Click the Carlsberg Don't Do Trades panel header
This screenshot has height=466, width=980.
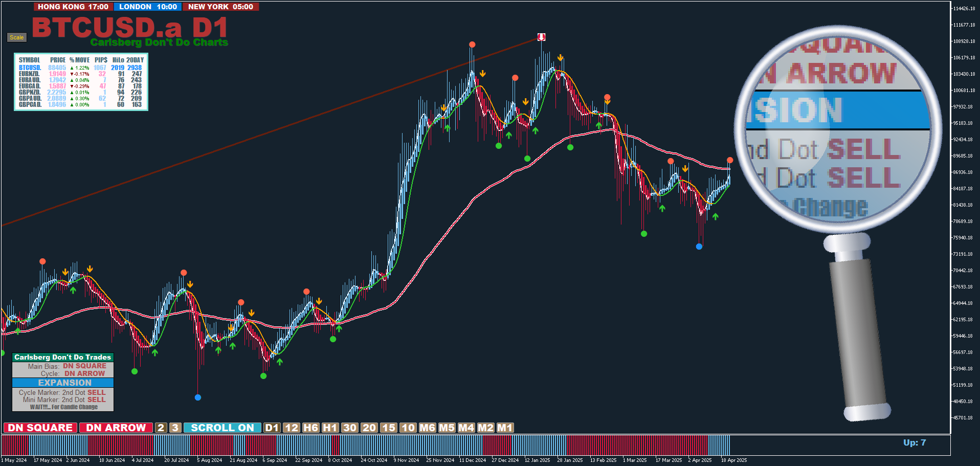click(62, 357)
